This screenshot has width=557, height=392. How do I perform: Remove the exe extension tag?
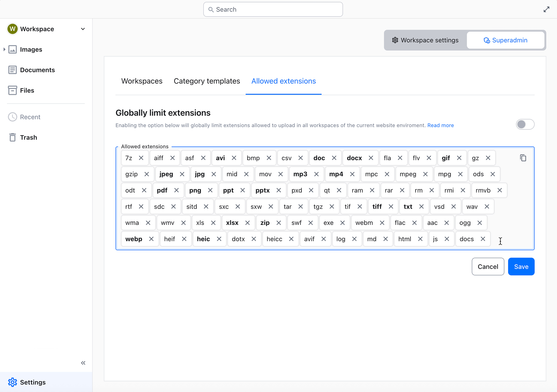(342, 223)
